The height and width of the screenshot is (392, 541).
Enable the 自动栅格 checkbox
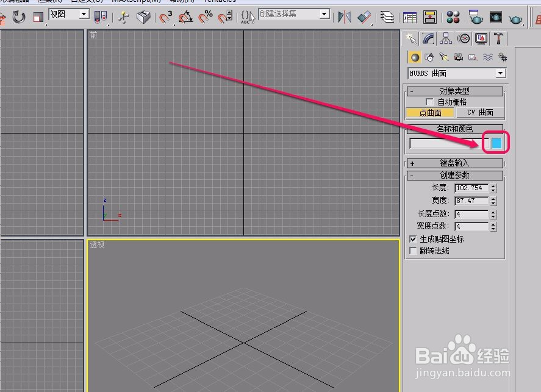pyautogui.click(x=429, y=102)
